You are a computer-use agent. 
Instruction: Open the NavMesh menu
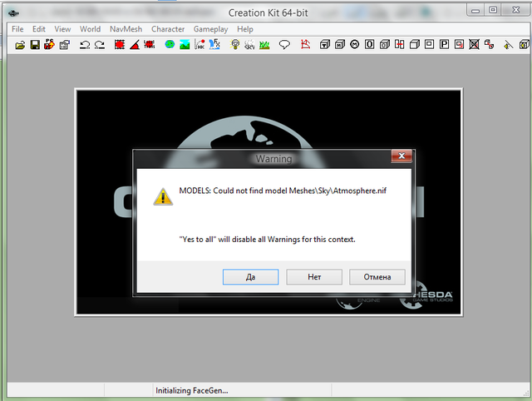[x=124, y=29]
